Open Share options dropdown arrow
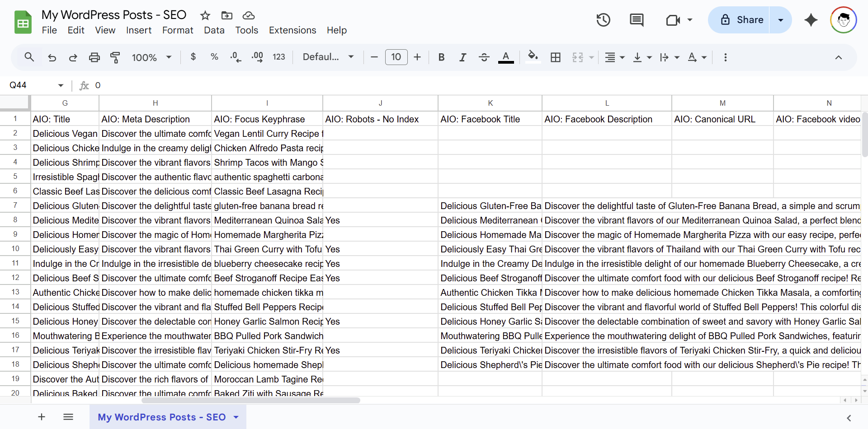The height and width of the screenshot is (429, 868). (x=780, y=20)
